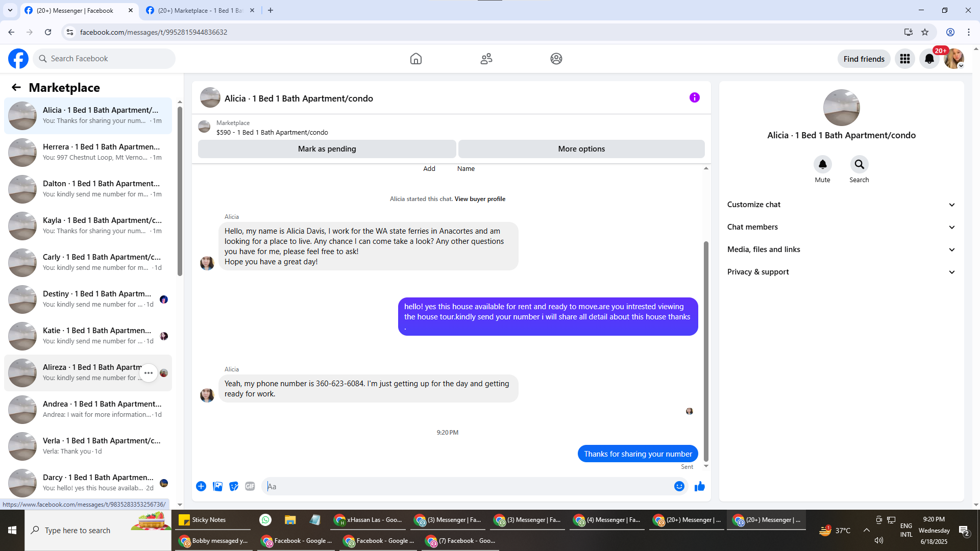Click the conversation list scrollbar
980x551 pixels.
point(180,191)
